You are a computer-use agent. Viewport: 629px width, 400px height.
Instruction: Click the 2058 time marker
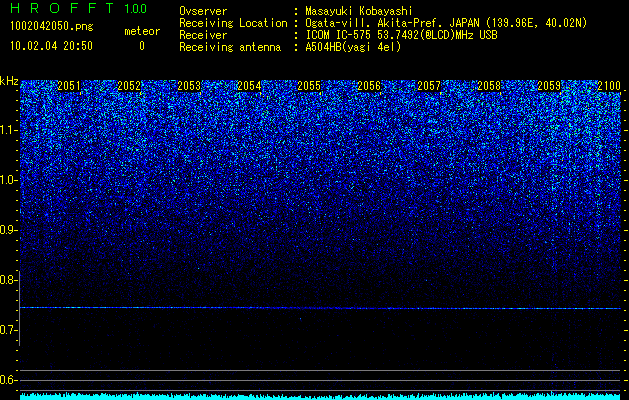pyautogui.click(x=489, y=86)
